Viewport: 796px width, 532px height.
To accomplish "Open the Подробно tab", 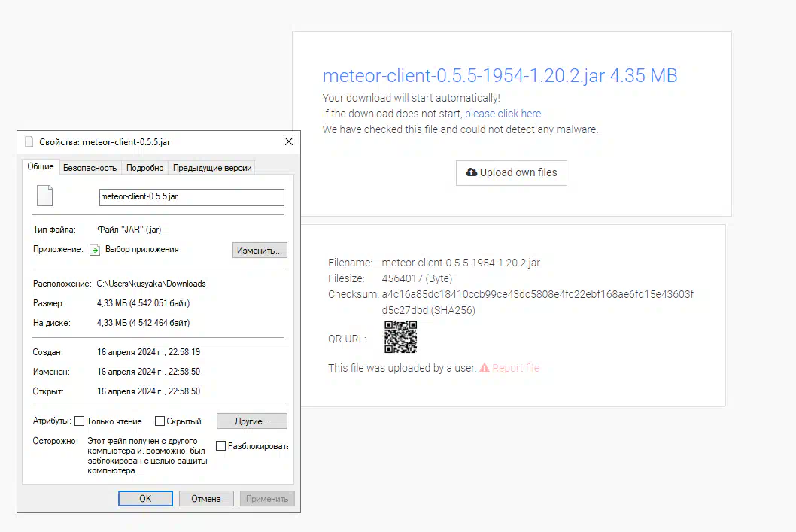I will point(144,168).
